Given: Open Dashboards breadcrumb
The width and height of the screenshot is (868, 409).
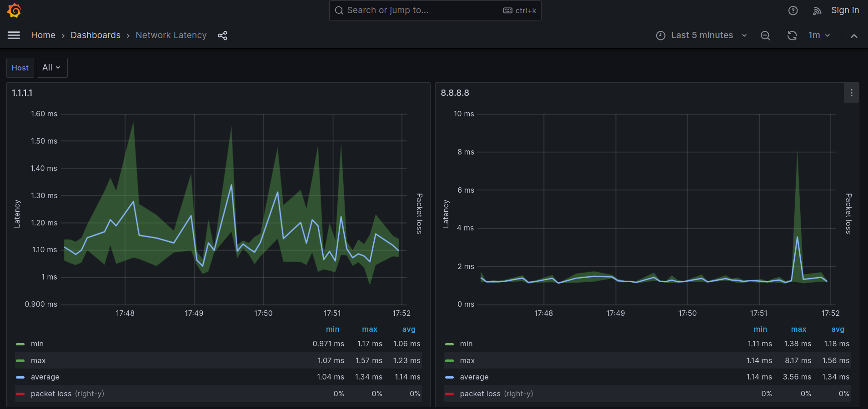Looking at the screenshot, I should tap(95, 35).
